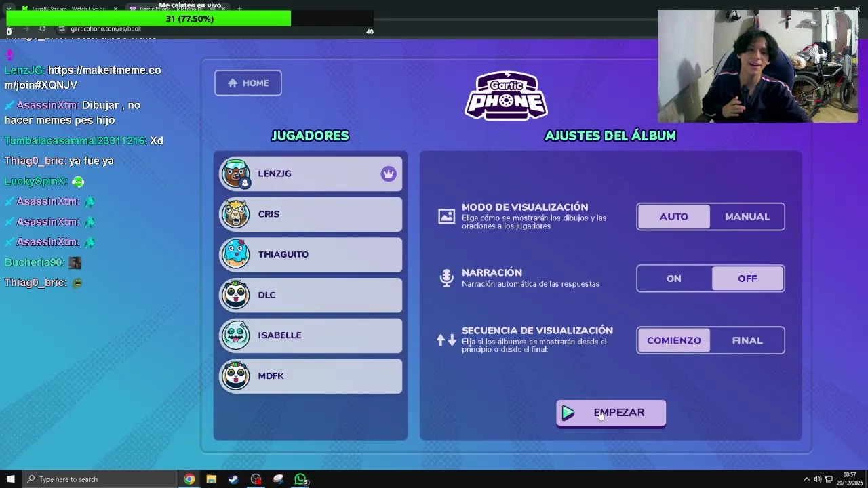Click chat username LuckySpinX
Viewport: 868px width, 488px height.
coord(35,181)
